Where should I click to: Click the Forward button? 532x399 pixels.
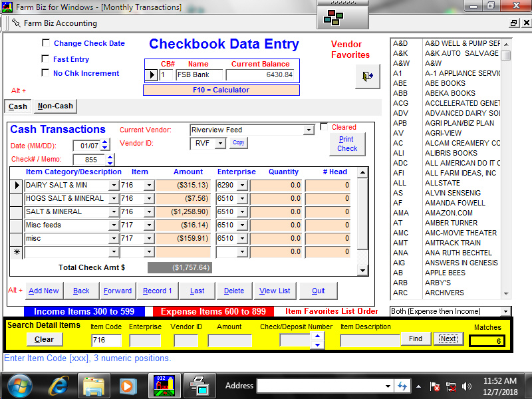(x=118, y=291)
